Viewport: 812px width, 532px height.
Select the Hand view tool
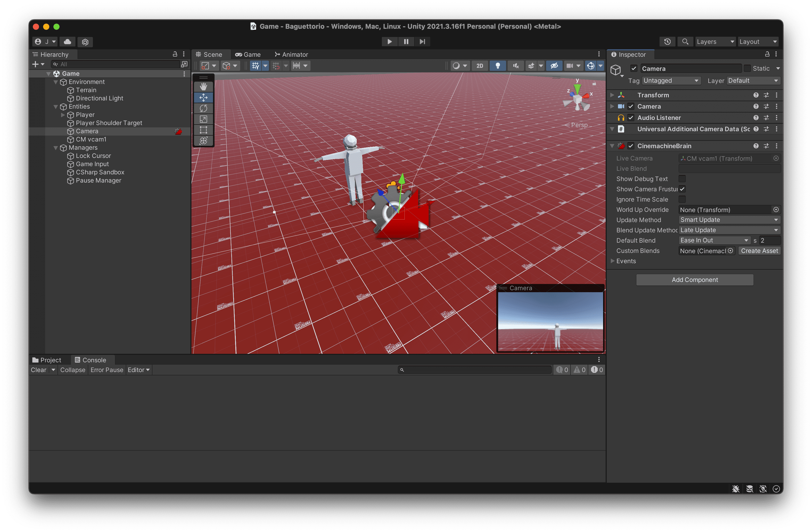[x=203, y=87]
